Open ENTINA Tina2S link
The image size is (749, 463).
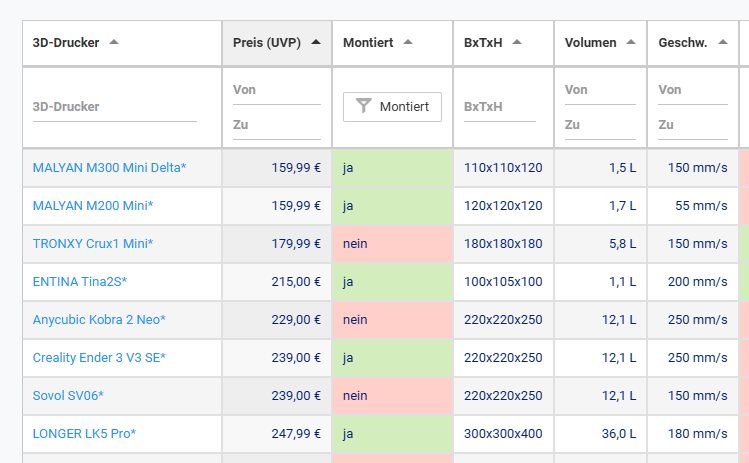tap(80, 281)
